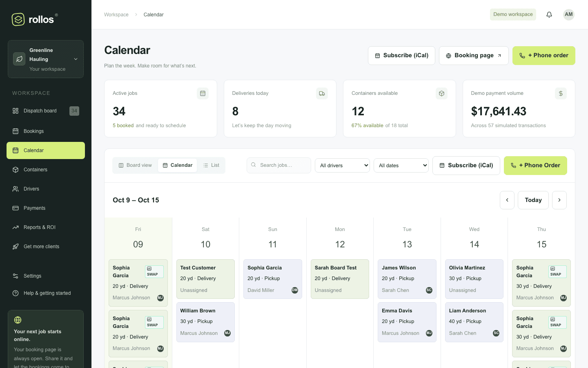Image resolution: width=588 pixels, height=368 pixels.
Task: Open Payments in sidebar
Action: [46, 208]
